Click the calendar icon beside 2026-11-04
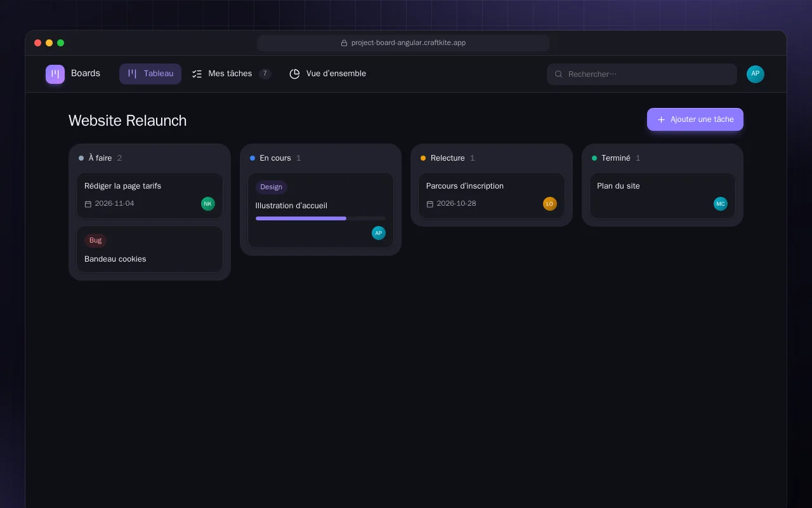Viewport: 812px width, 508px height. pyautogui.click(x=88, y=204)
